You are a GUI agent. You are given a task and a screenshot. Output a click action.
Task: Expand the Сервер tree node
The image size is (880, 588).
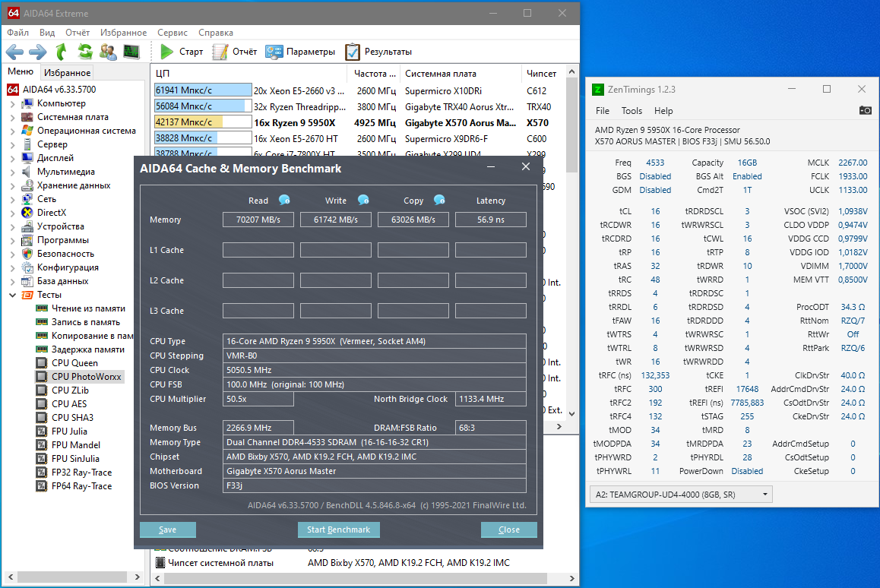point(12,144)
